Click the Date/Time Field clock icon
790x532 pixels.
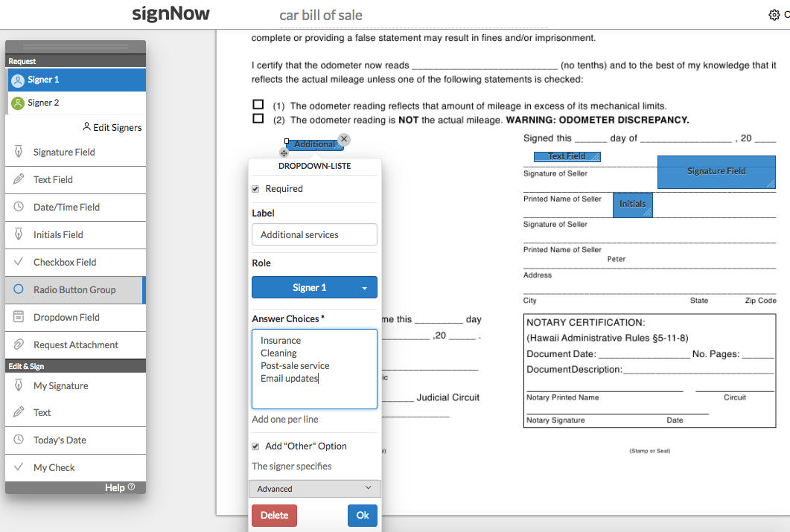[19, 206]
